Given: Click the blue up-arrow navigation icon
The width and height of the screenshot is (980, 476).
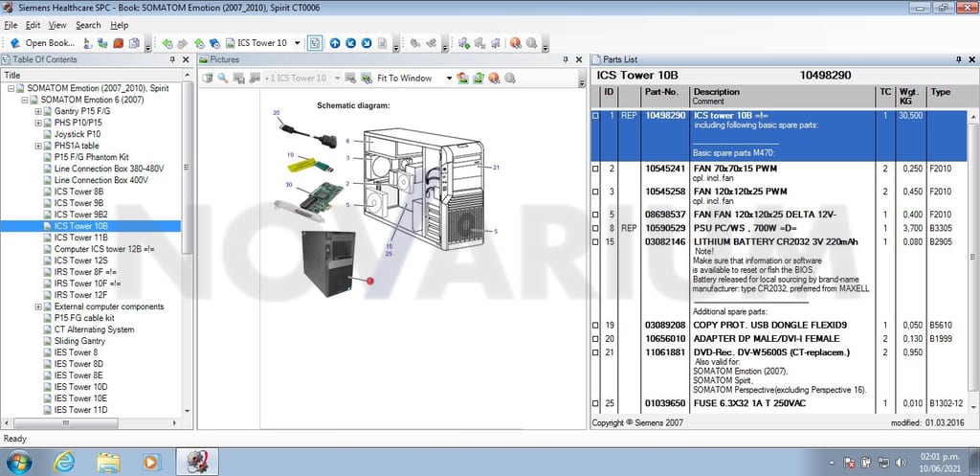Looking at the screenshot, I should (334, 43).
